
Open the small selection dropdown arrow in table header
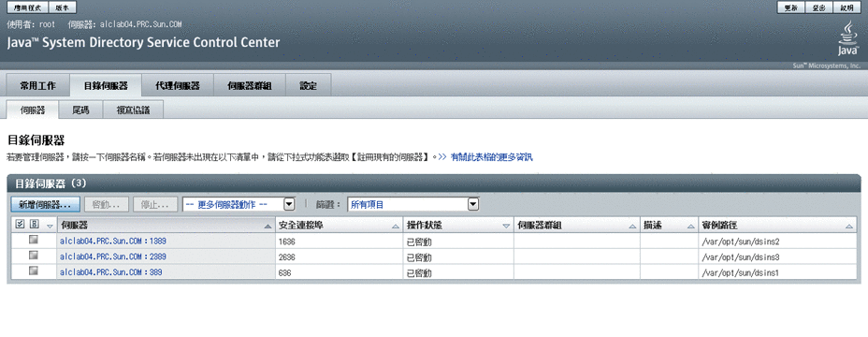click(x=49, y=227)
